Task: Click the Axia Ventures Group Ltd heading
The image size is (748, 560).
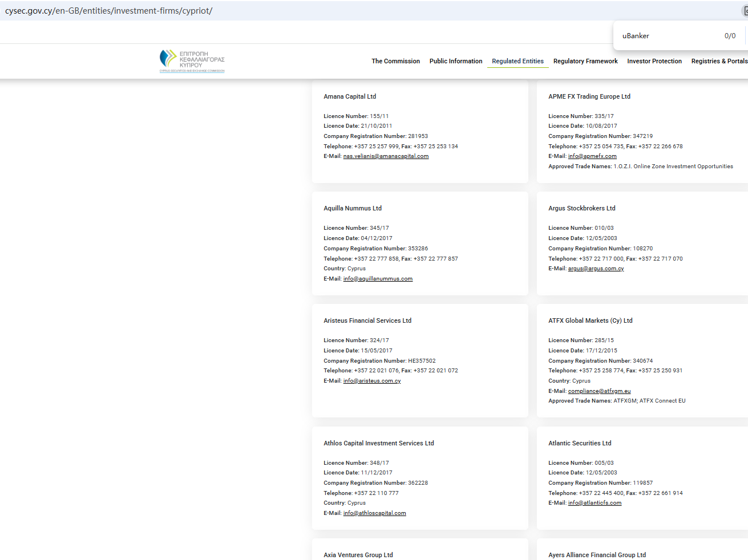Action: [358, 555]
